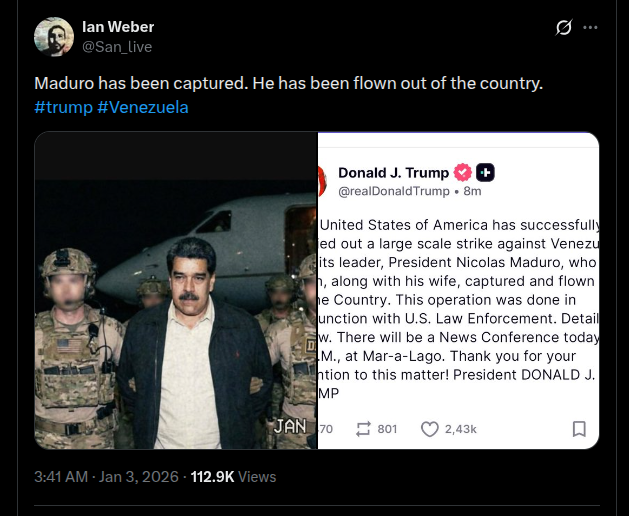Click the red verified badge beside Trump's name
The width and height of the screenshot is (629, 516).
[x=463, y=172]
